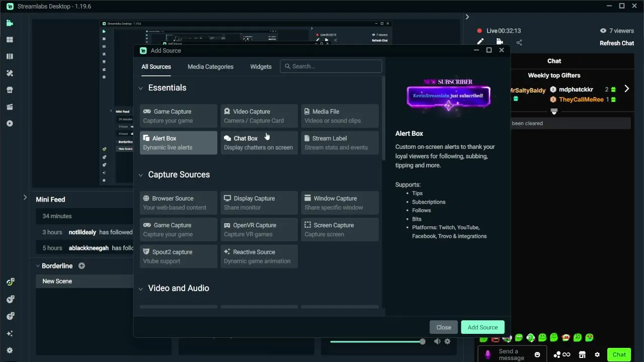Select the Window Capture source card

tap(340, 203)
